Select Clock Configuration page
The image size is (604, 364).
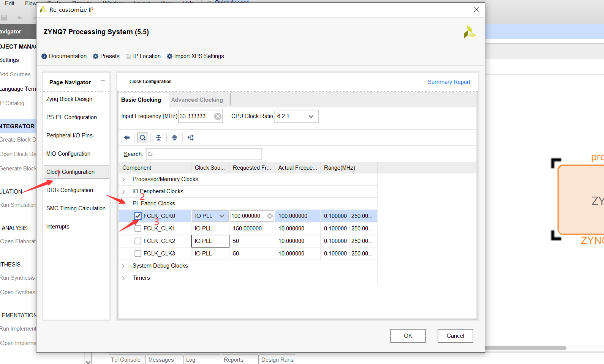(x=76, y=172)
